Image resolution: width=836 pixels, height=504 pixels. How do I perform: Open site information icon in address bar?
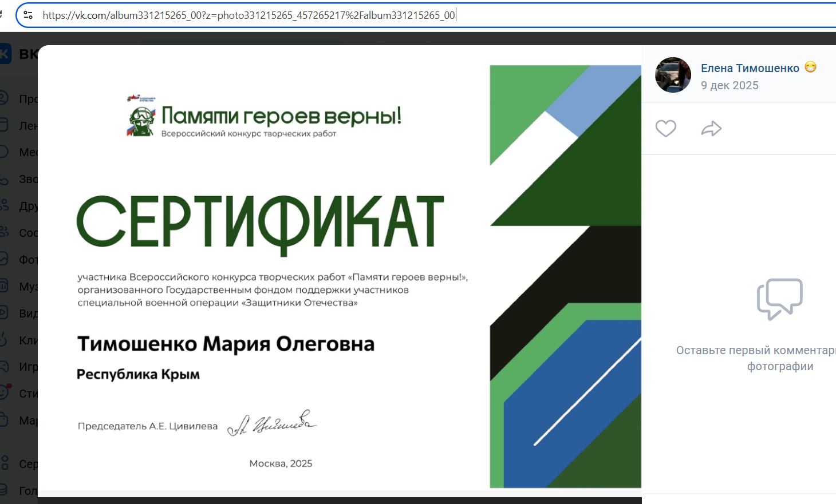point(28,15)
